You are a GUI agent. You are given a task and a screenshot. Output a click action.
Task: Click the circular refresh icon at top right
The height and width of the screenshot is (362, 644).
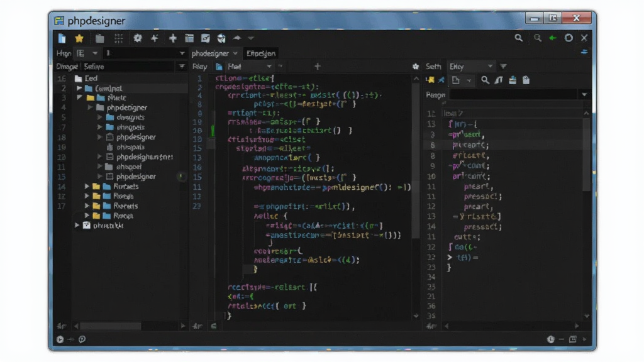(569, 38)
